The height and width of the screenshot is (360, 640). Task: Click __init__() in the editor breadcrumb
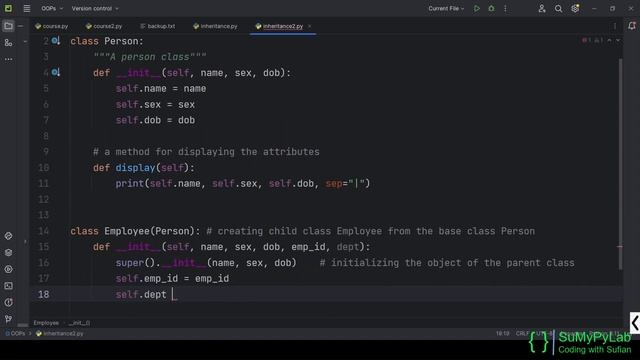pyautogui.click(x=79, y=323)
